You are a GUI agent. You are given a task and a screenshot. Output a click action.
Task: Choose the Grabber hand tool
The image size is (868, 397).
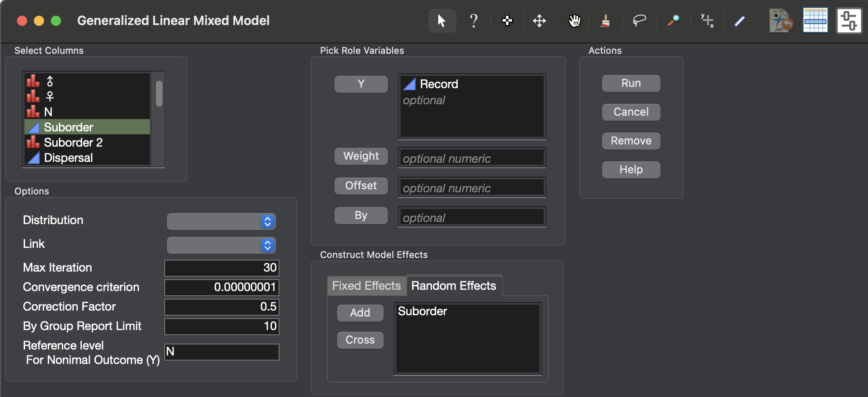click(x=574, y=20)
